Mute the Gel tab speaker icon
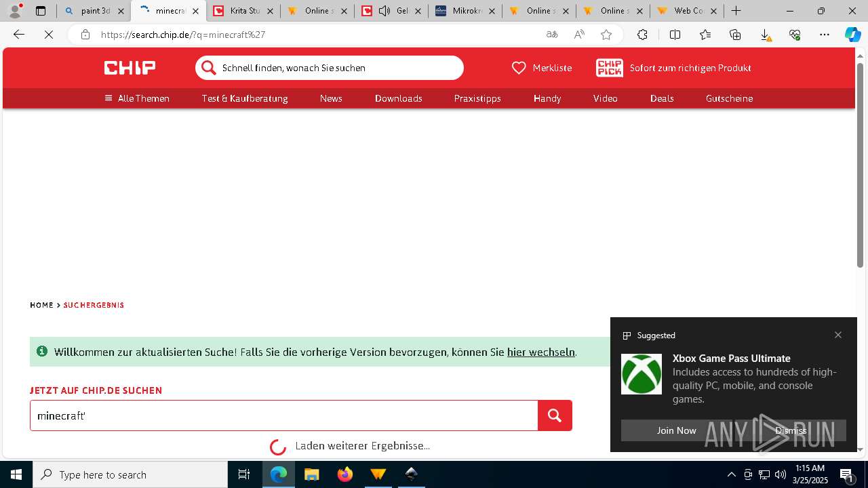The image size is (868, 488). coord(384,11)
